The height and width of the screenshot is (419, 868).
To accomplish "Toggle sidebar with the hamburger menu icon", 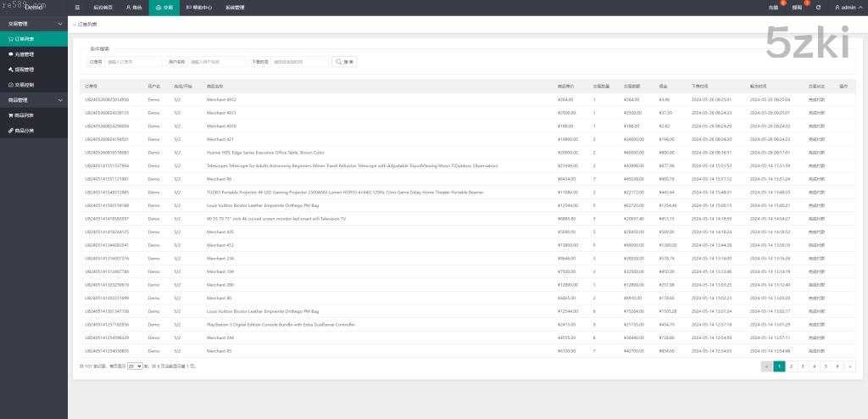I will (x=78, y=7).
